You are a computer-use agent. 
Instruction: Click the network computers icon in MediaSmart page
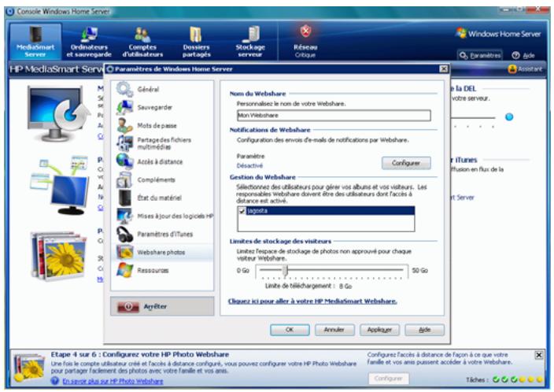tap(60, 186)
